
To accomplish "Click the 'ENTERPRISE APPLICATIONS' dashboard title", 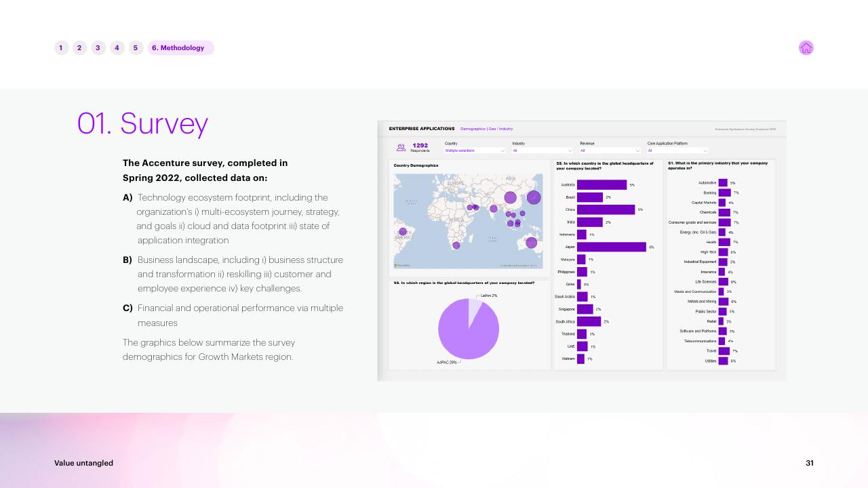I will [x=422, y=129].
